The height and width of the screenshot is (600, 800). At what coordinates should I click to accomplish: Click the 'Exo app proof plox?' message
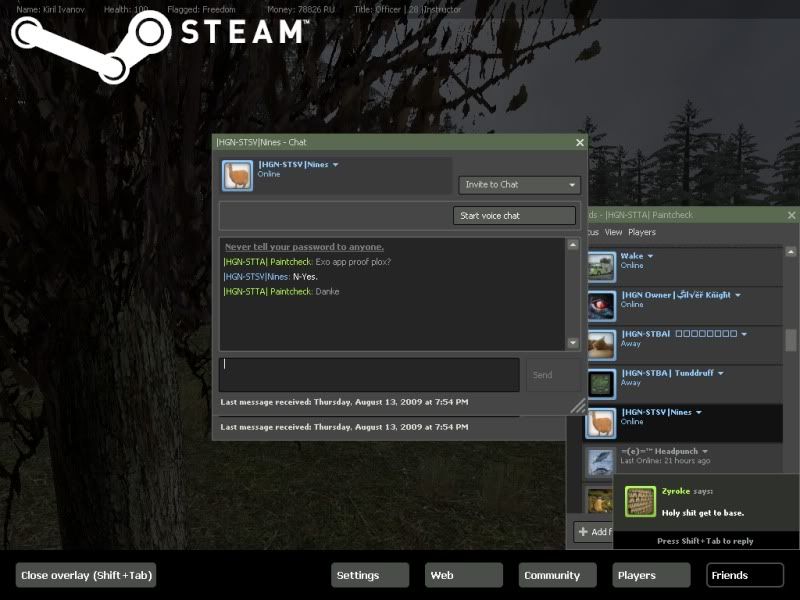point(353,262)
